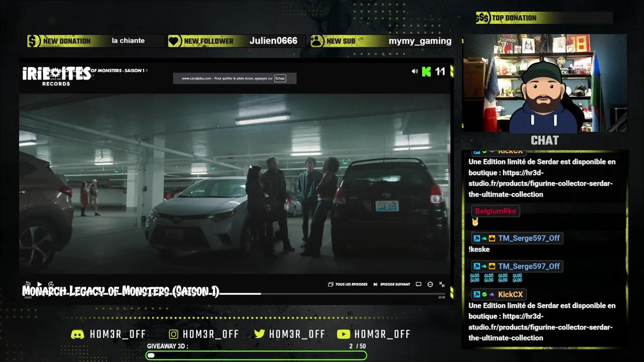Click the Irie Ites Records logo
Viewport: 644px width, 362px height.
coord(56,76)
